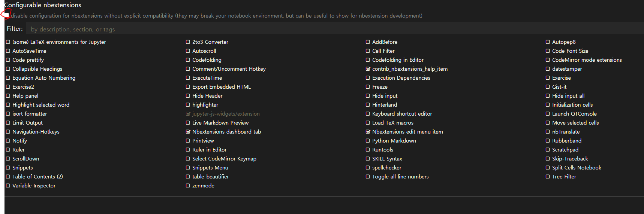Open the isort formatter entry
This screenshot has height=214, width=644.
click(30, 114)
